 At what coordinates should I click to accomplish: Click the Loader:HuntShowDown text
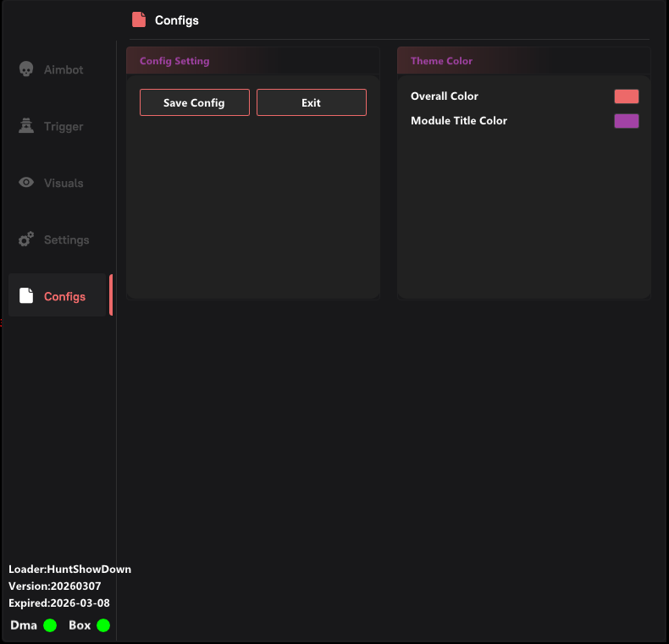click(x=69, y=570)
